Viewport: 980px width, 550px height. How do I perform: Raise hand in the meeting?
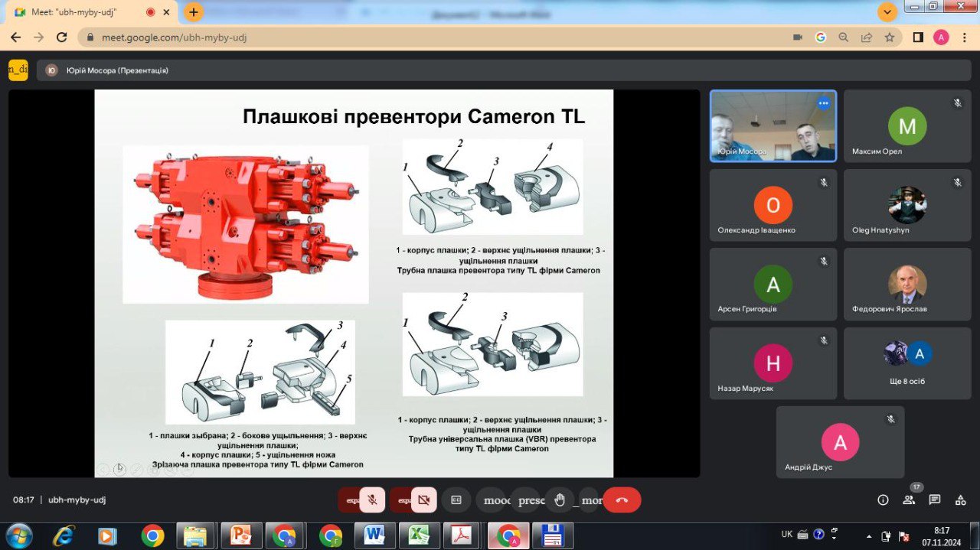tap(560, 500)
